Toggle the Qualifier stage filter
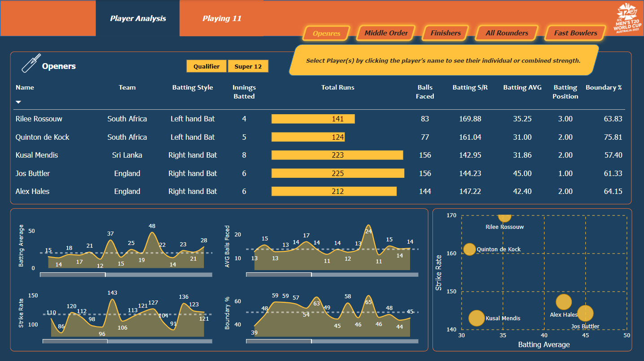This screenshot has height=361, width=644. (207, 66)
